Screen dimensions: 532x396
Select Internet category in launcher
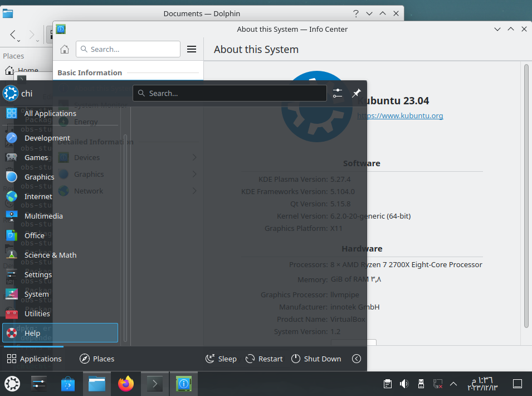pyautogui.click(x=60, y=196)
